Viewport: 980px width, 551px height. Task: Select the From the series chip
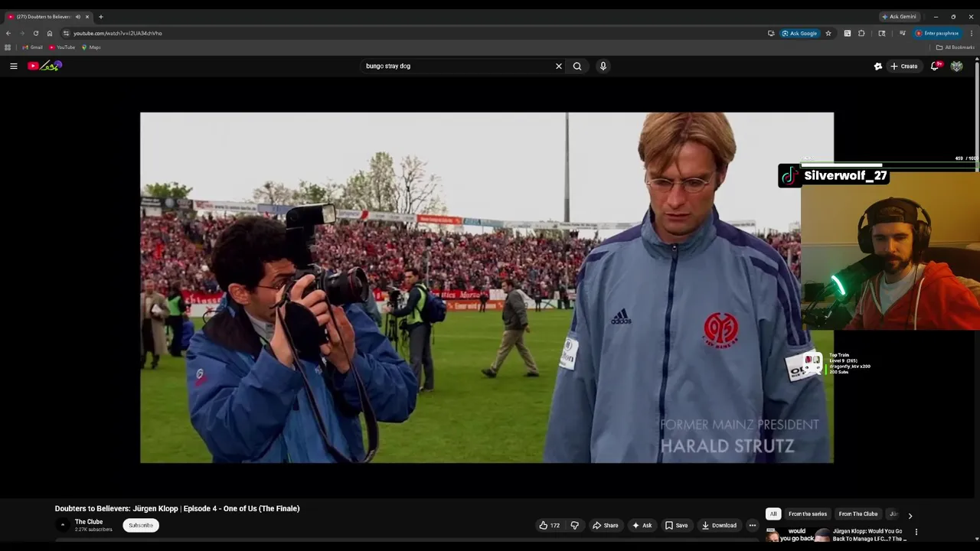coord(808,514)
